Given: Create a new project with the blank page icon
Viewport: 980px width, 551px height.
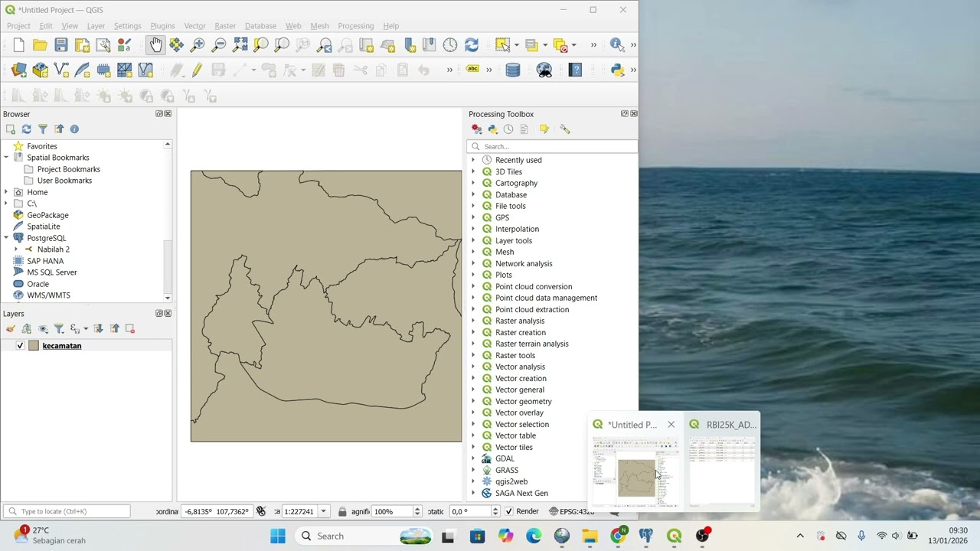Looking at the screenshot, I should 19,45.
